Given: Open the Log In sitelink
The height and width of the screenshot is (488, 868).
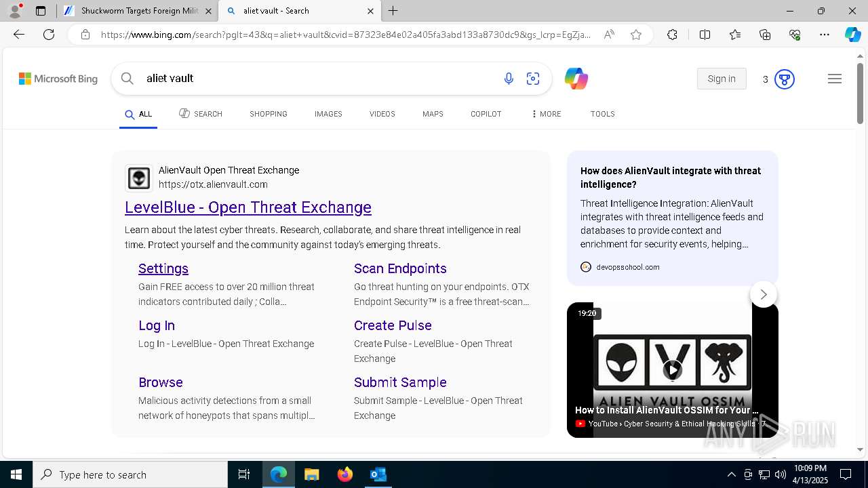Looking at the screenshot, I should tap(157, 325).
